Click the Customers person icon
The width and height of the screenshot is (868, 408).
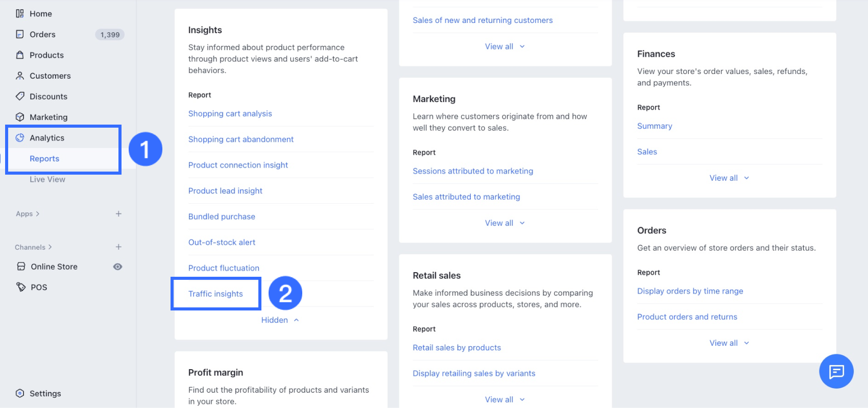point(20,76)
